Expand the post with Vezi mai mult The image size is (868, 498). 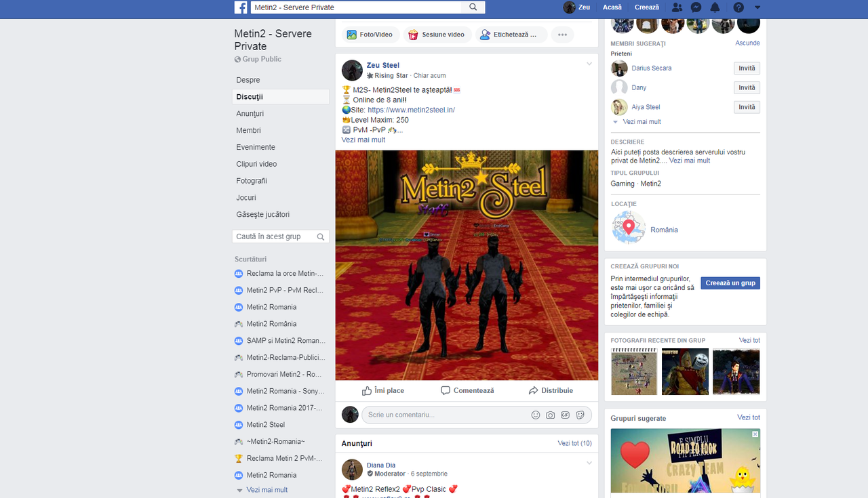point(363,140)
